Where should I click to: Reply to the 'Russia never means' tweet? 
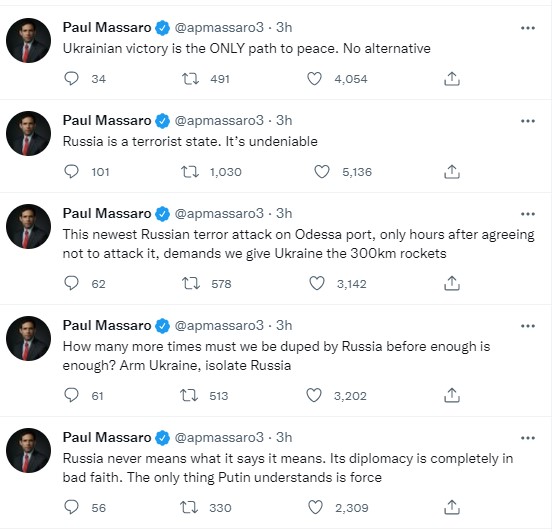click(71, 507)
